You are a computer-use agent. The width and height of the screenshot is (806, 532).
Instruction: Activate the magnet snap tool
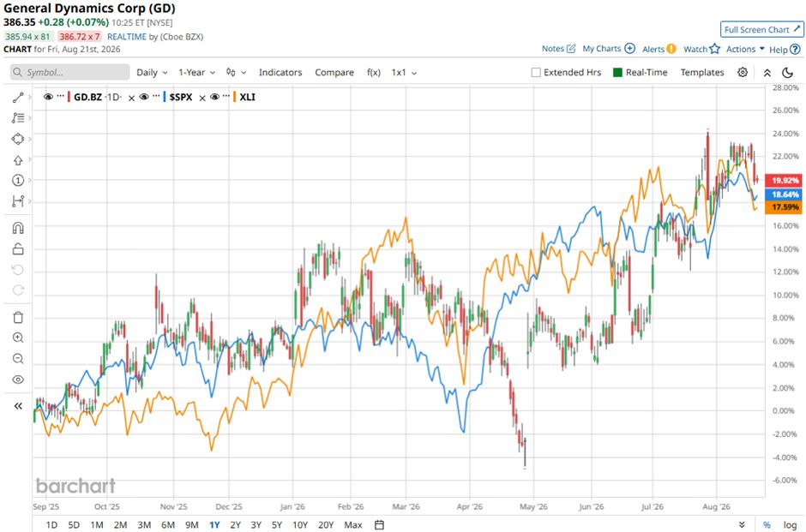(18, 228)
